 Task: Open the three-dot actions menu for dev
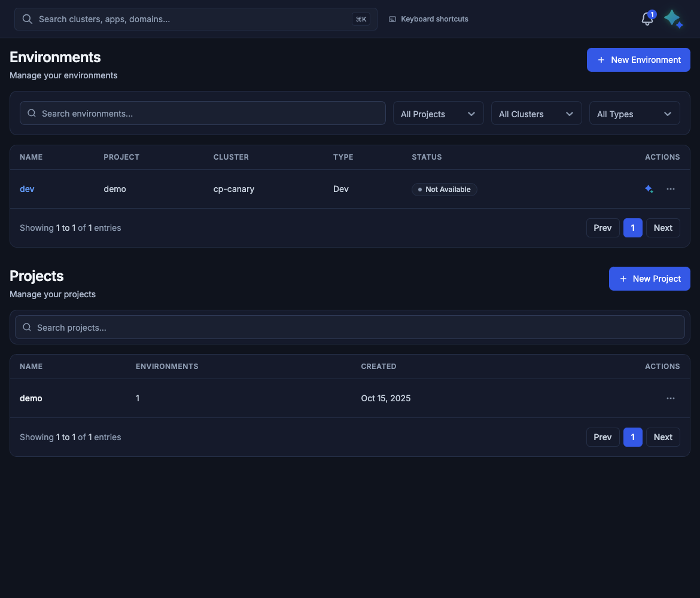(670, 189)
